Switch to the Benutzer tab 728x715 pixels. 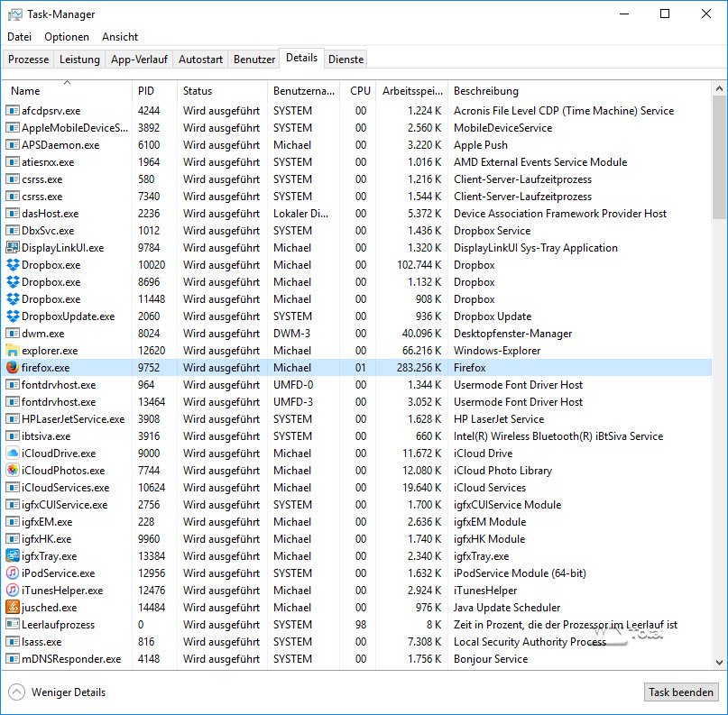[254, 60]
